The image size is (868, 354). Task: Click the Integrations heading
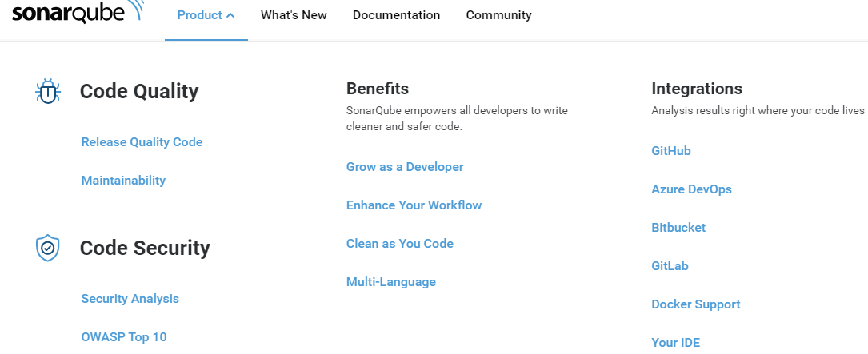click(697, 89)
